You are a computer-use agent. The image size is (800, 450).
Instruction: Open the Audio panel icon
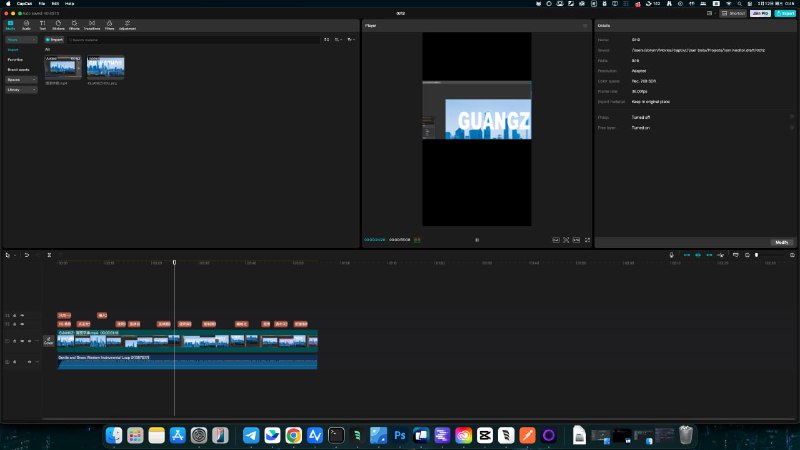click(x=26, y=24)
